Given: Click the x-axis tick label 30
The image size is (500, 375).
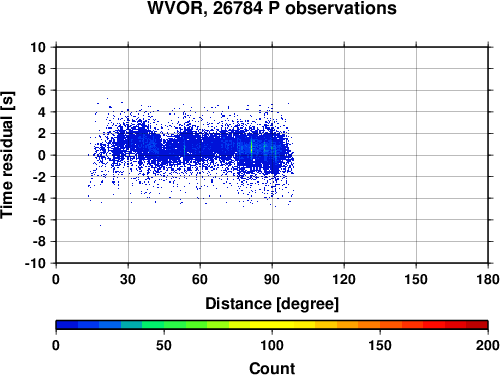Looking at the screenshot, I should click(128, 279).
